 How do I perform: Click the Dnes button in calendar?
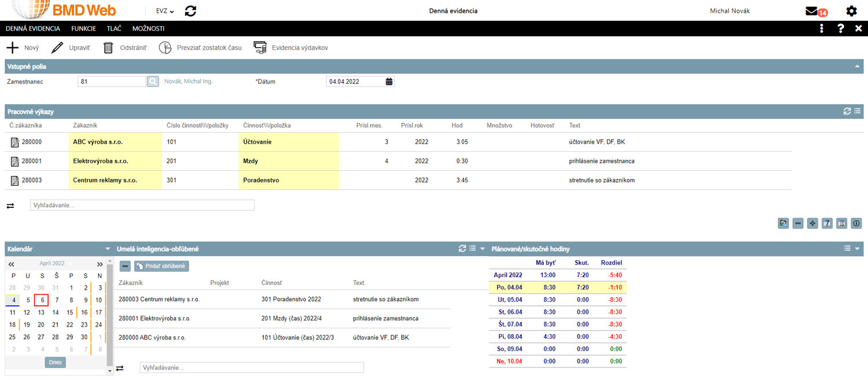(x=55, y=362)
